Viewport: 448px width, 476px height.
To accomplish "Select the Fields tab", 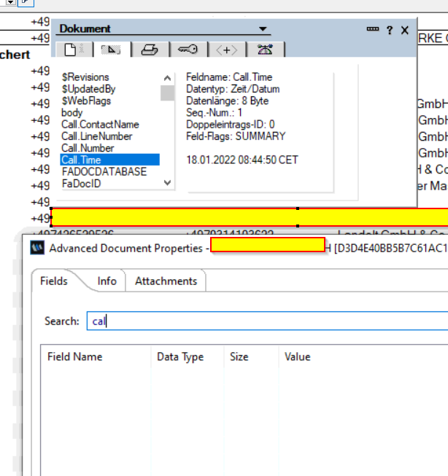I will coord(54,281).
